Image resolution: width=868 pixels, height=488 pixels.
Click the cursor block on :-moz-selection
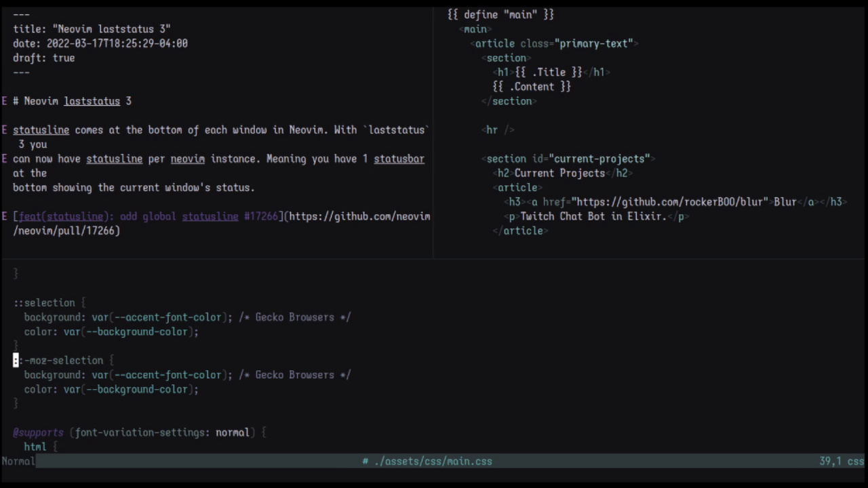click(15, 360)
